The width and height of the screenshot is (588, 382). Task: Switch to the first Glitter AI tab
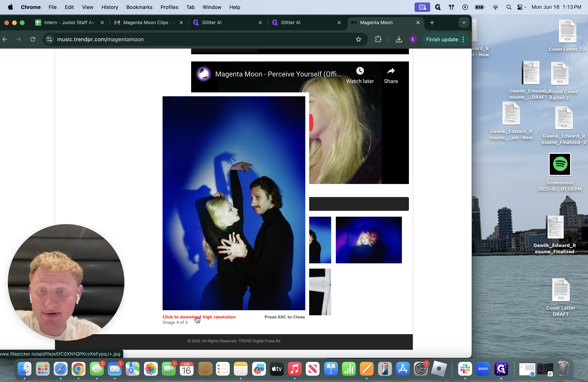pos(227,23)
